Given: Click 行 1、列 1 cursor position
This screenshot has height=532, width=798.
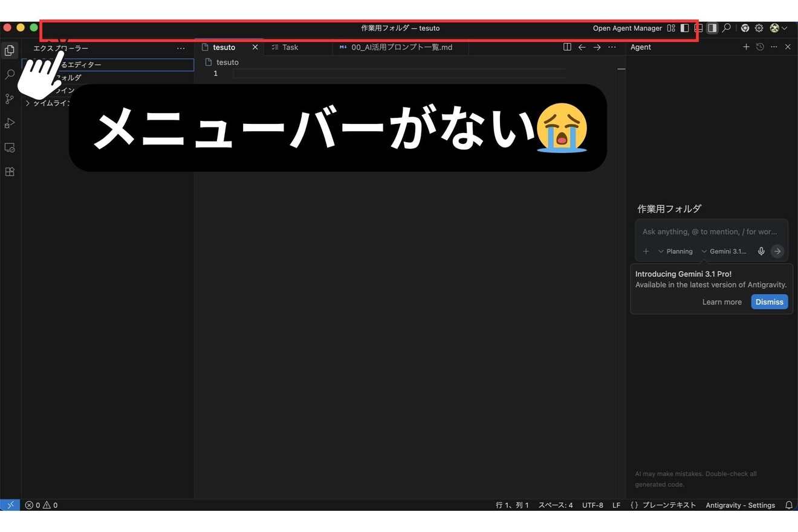Looking at the screenshot, I should 512,505.
